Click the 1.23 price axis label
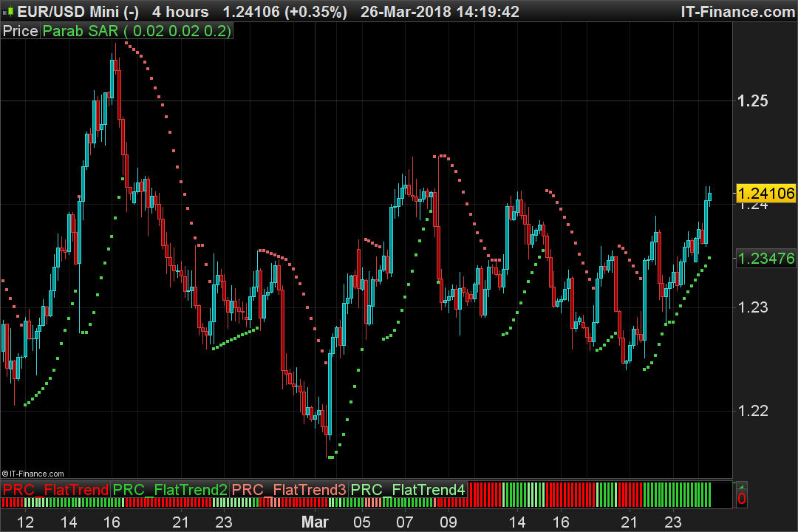The width and height of the screenshot is (798, 532). (753, 307)
